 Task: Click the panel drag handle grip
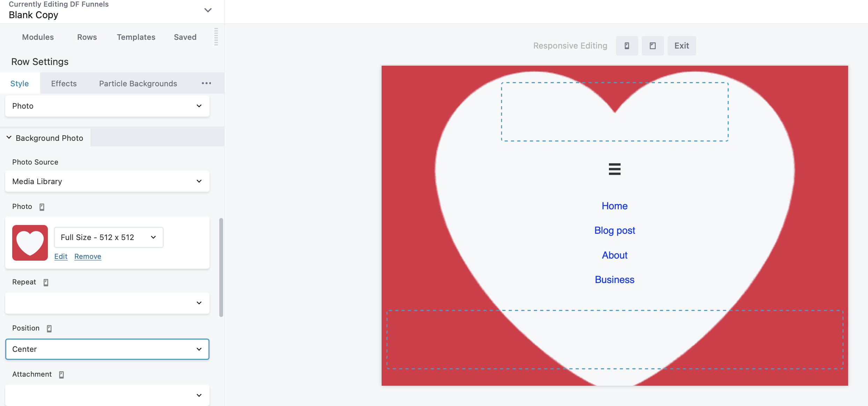216,37
